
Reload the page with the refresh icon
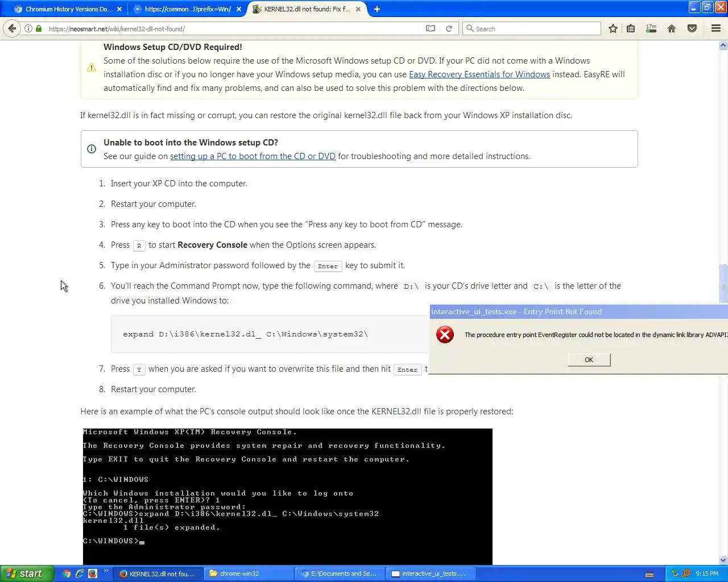449,28
